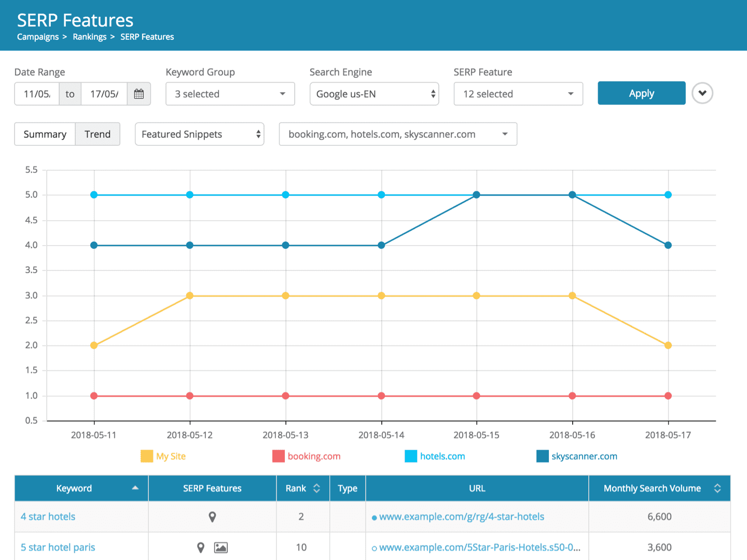Image resolution: width=747 pixels, height=560 pixels.
Task: Expand the SERP Feature 12 selected dropdown
Action: click(518, 94)
